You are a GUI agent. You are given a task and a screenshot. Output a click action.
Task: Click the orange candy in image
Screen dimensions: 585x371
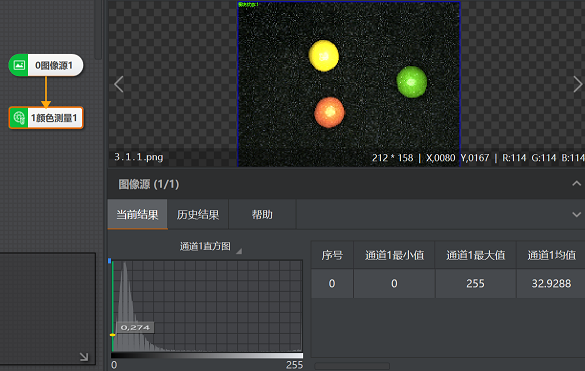[329, 112]
